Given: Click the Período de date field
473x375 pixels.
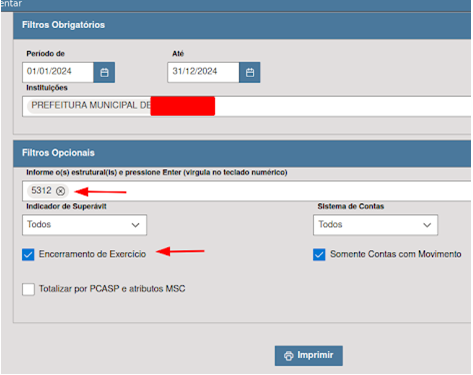Looking at the screenshot, I should point(58,72).
